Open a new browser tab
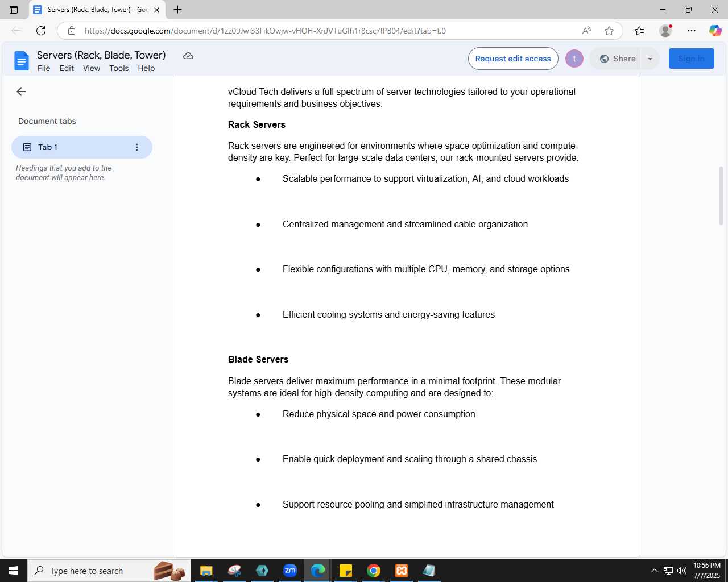The height and width of the screenshot is (582, 728). pyautogui.click(x=177, y=10)
